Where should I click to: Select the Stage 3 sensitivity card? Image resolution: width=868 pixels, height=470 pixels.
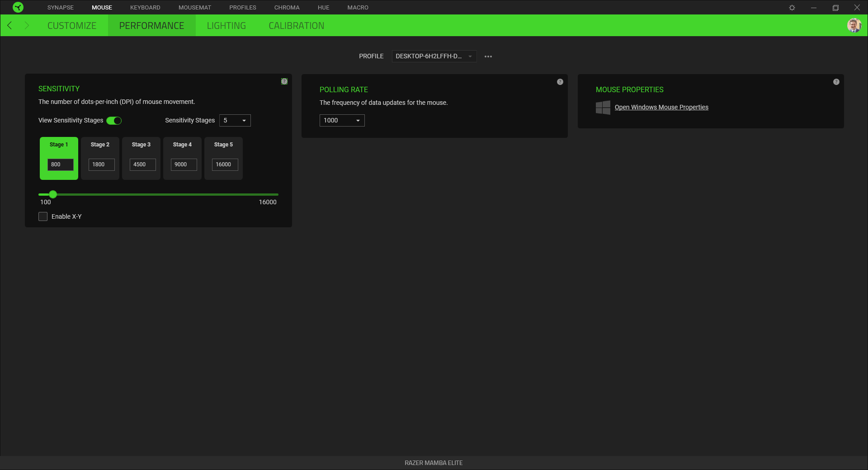pyautogui.click(x=141, y=158)
